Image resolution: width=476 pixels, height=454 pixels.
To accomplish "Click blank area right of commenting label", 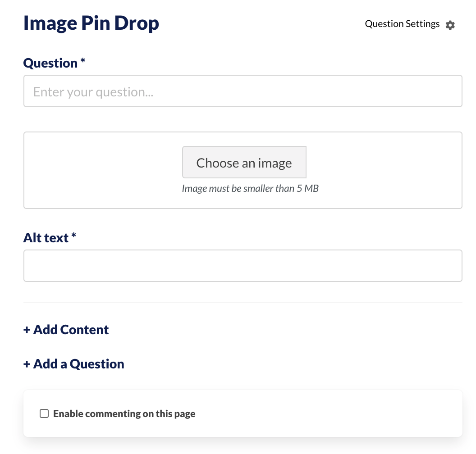I will (x=328, y=413).
